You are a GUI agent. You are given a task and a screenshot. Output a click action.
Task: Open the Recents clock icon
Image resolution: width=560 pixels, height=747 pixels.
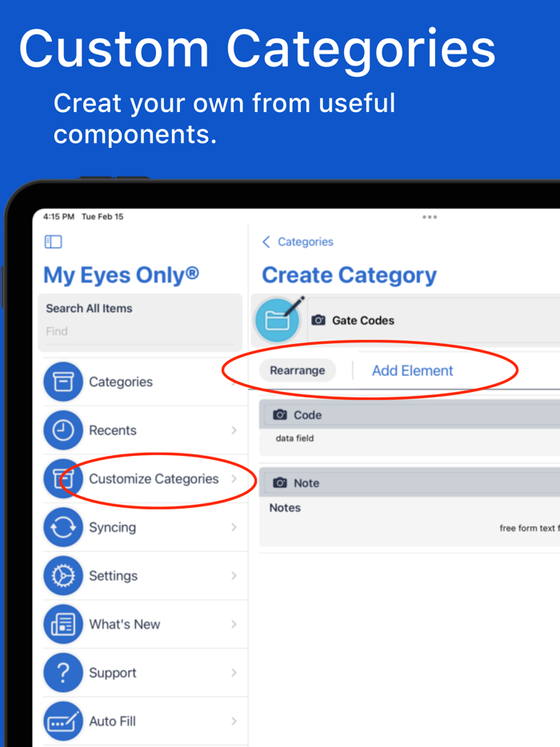pos(63,430)
